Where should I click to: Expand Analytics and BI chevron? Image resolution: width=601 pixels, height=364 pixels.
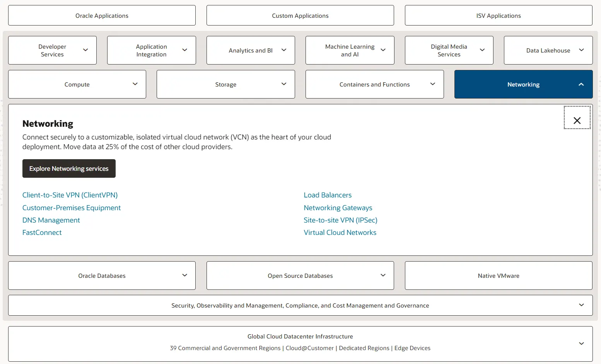[283, 50]
